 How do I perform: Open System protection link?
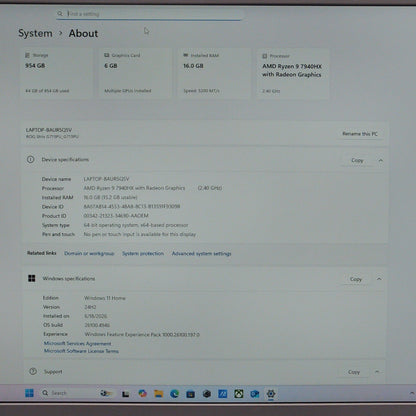pos(143,253)
